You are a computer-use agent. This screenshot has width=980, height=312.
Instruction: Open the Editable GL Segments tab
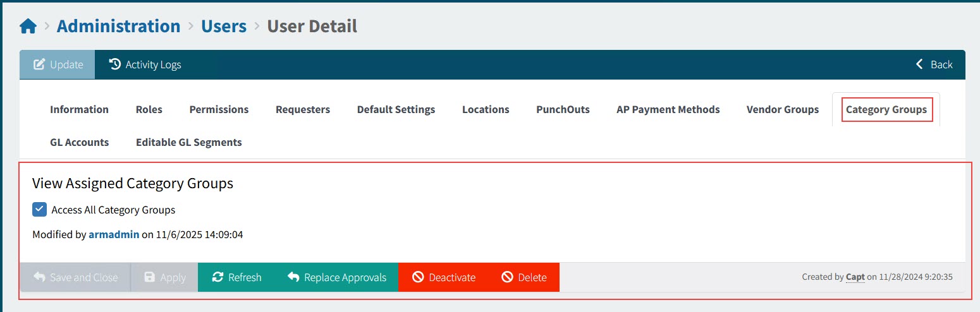tap(188, 142)
